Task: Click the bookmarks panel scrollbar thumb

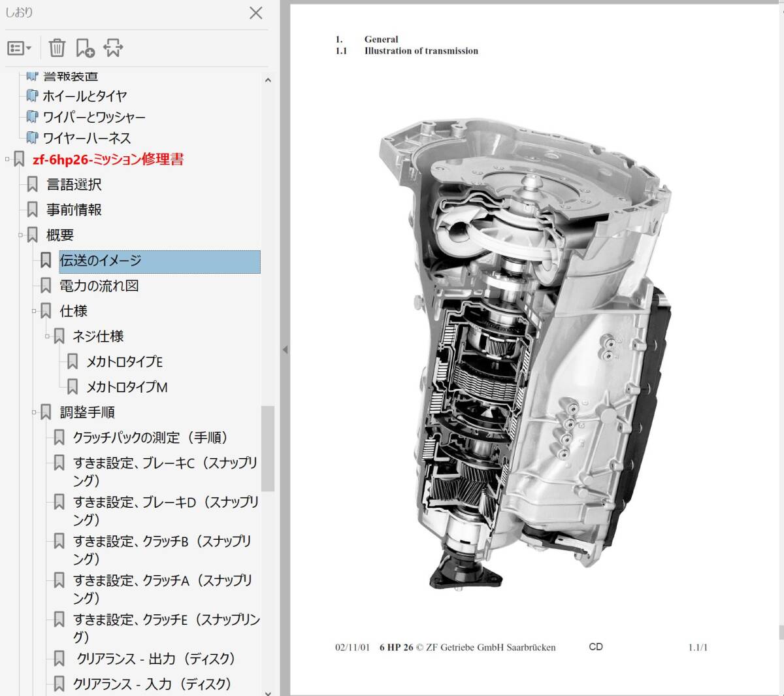Action: tap(268, 448)
